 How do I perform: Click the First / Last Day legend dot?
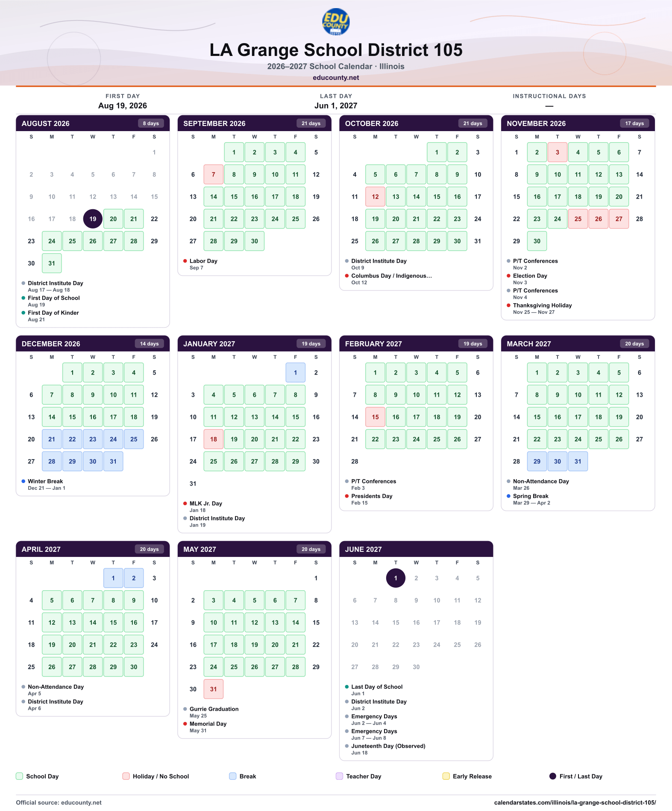pos(553,776)
